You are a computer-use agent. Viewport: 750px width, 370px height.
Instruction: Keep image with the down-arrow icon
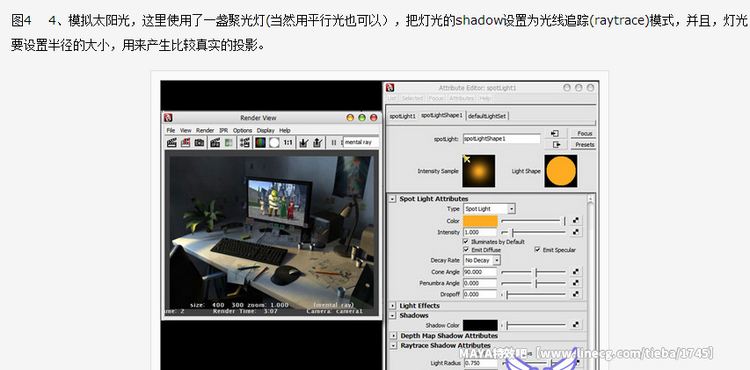point(303,142)
